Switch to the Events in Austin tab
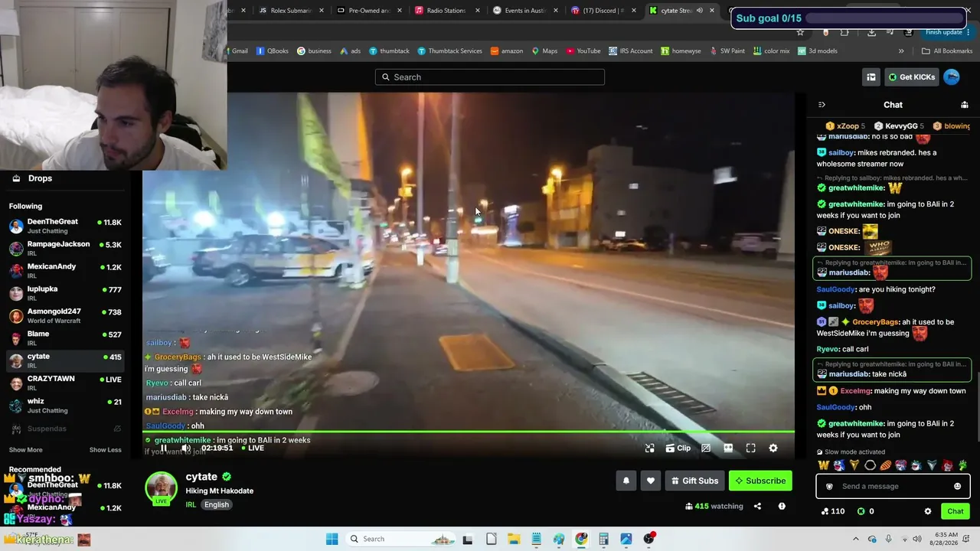 (524, 11)
